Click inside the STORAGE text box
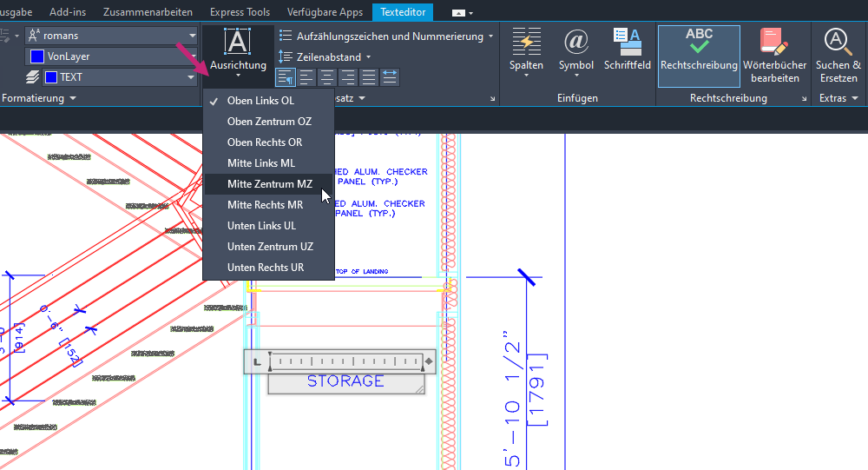The image size is (868, 470). tap(345, 382)
